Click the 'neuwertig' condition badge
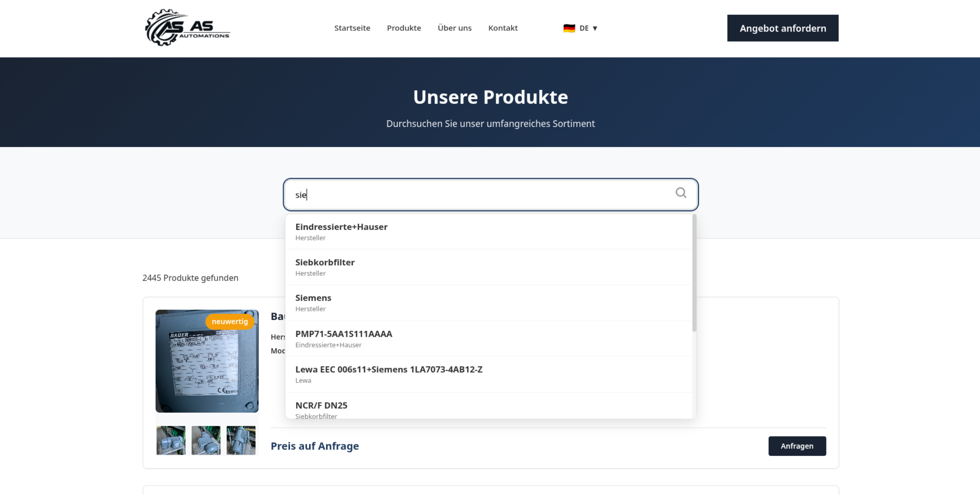980x495 pixels. coord(229,322)
